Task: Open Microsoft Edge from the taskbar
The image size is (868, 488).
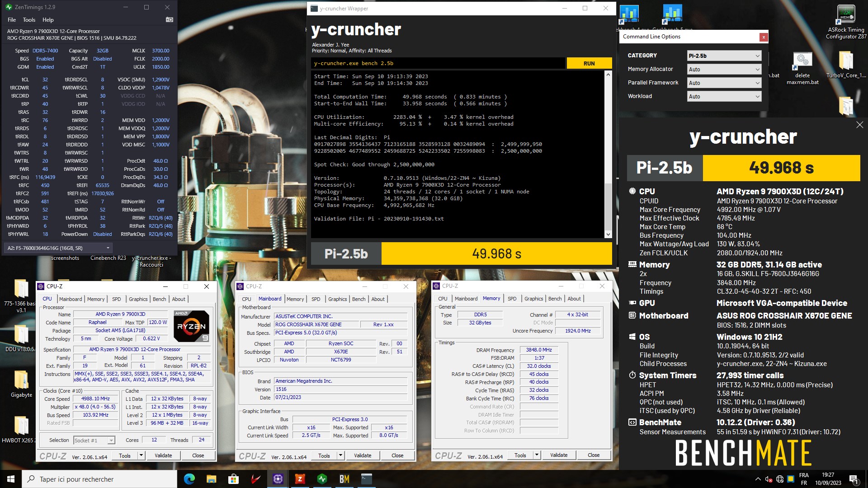Action: point(189,479)
